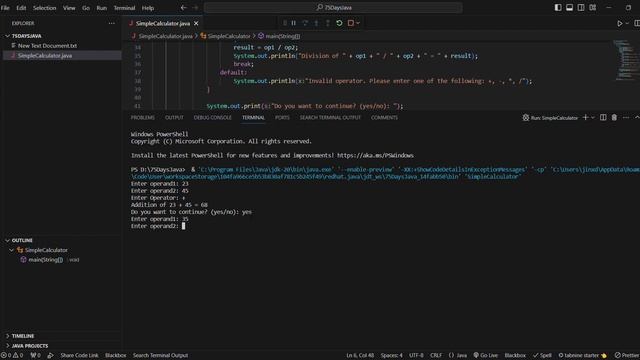The height and width of the screenshot is (360, 640).
Task: Change line endings via CRLF
Action: [x=436, y=356]
